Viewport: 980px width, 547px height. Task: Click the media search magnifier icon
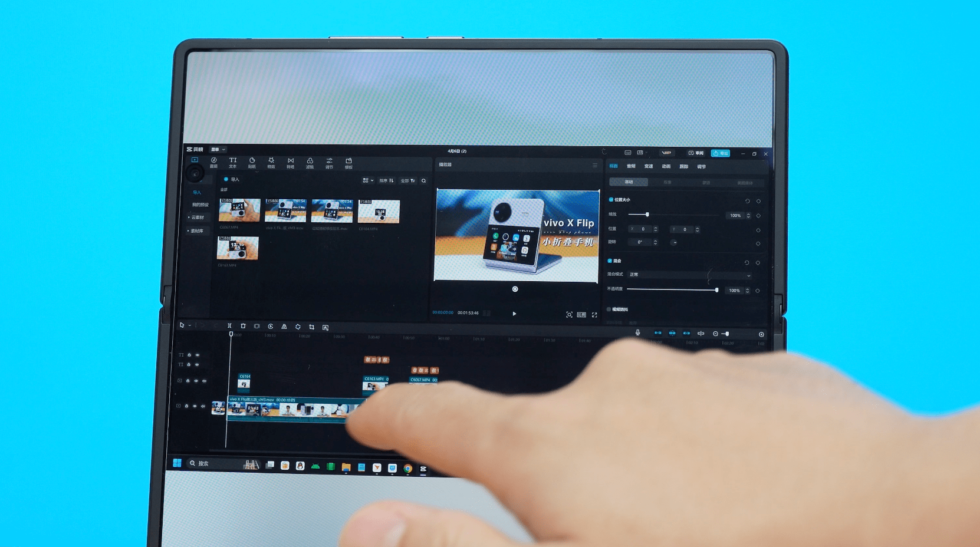423,181
